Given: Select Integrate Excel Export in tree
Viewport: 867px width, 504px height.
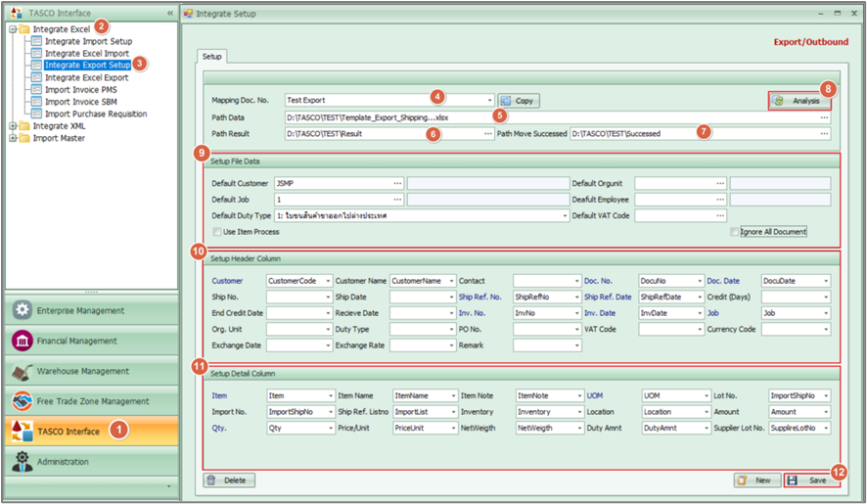Looking at the screenshot, I should 86,77.
